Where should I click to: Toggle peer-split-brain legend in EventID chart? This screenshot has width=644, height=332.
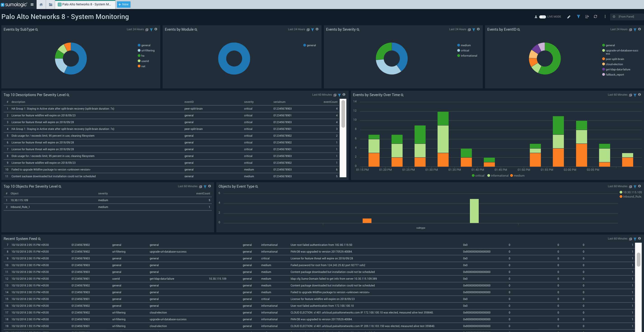(613, 59)
